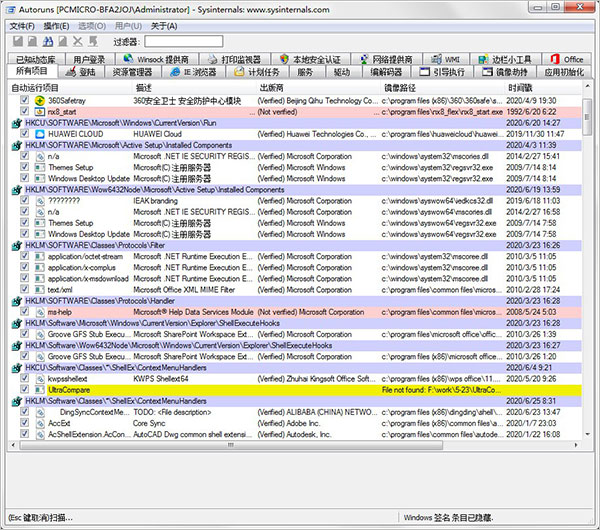Toggle the HUAWEI CLOUD checkbox
Viewport: 600px width, 530px height.
pos(24,134)
